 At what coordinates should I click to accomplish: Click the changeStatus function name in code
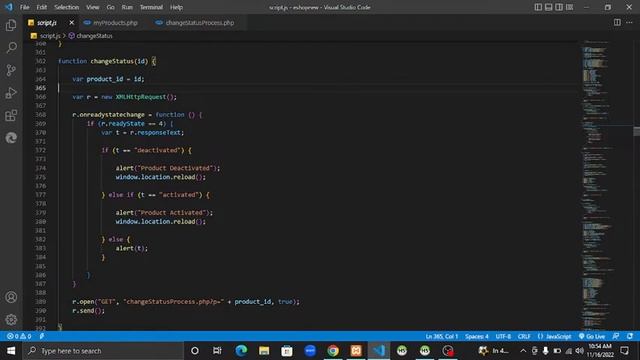click(112, 61)
